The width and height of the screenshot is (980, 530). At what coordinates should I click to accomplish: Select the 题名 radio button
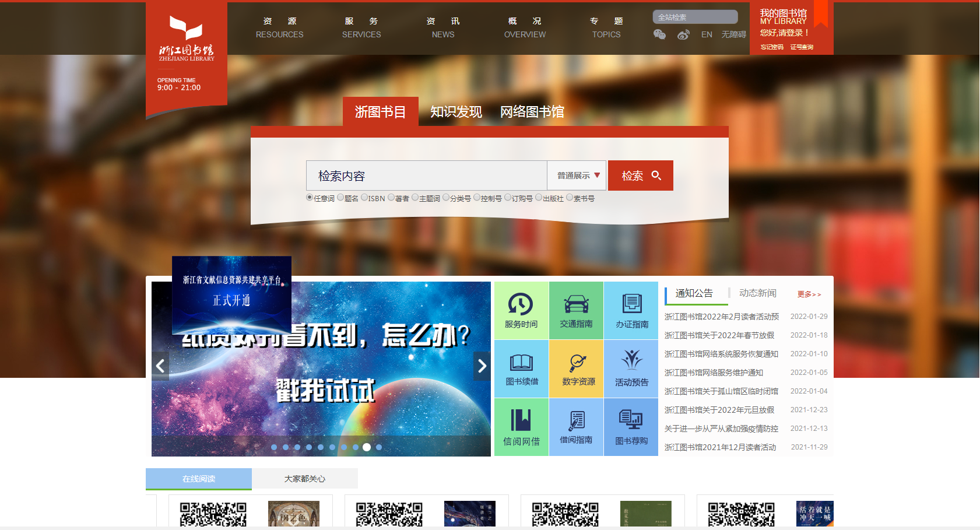coord(340,198)
